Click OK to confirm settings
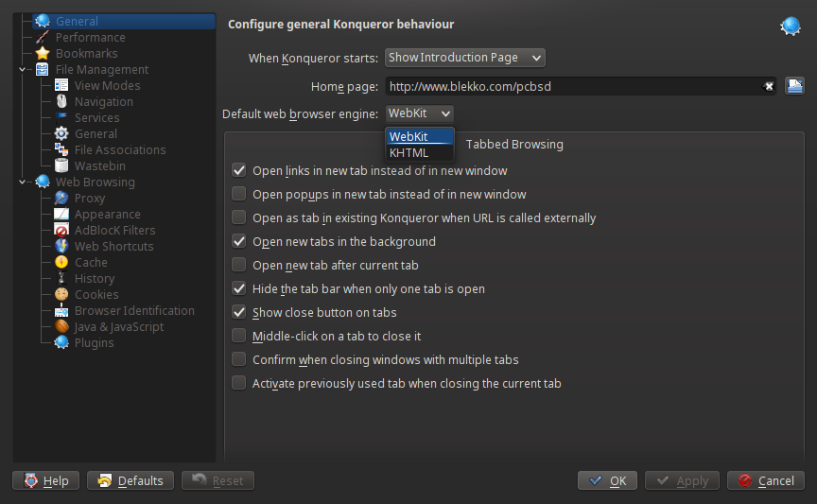This screenshot has width=817, height=504. 607,480
